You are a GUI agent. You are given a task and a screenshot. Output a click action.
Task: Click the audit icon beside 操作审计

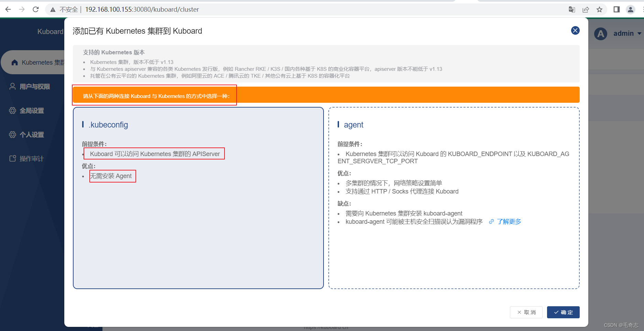coord(12,158)
